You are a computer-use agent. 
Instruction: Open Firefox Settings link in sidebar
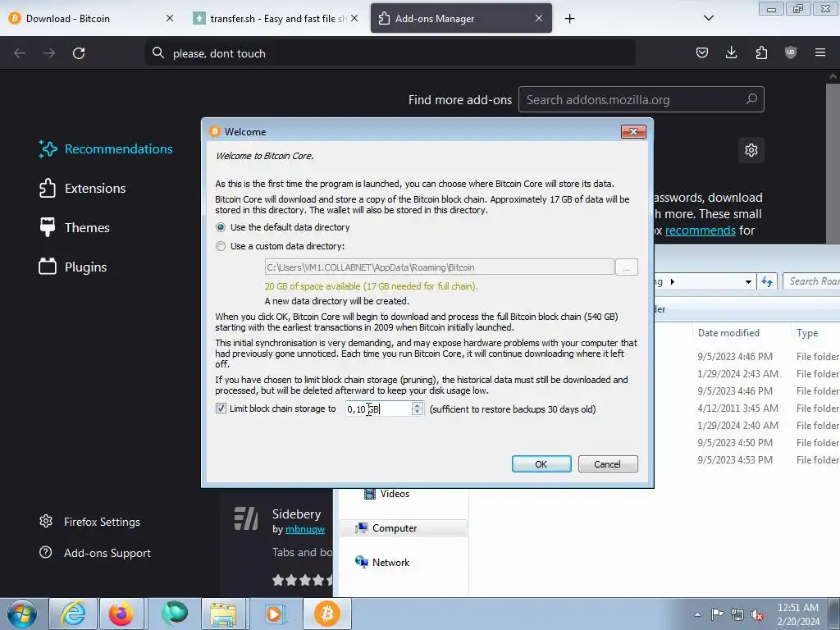[x=90, y=522]
